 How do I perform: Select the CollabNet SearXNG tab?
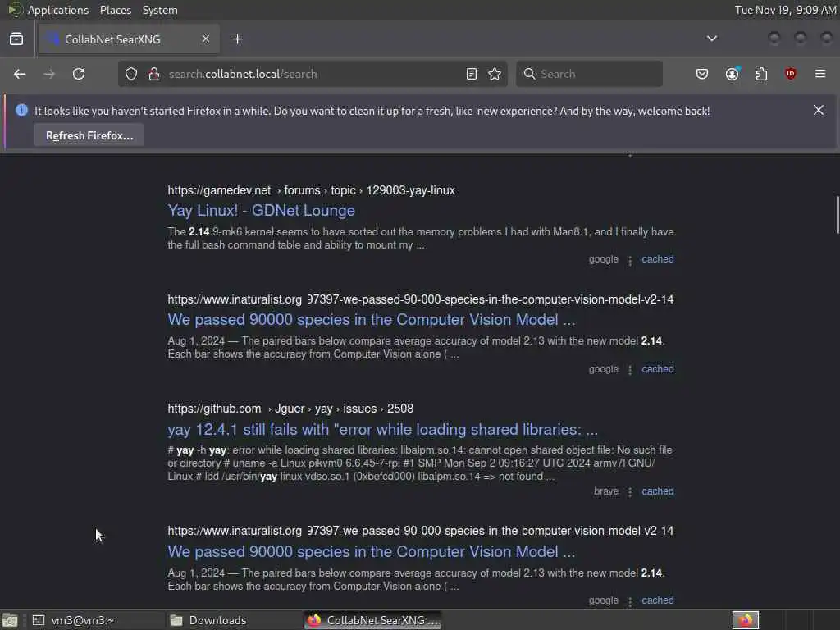(129, 39)
